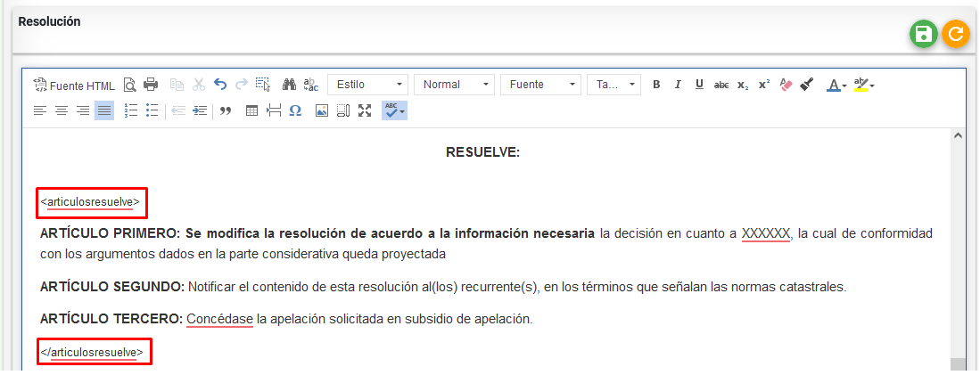
Task: Open the Normal paragraph format dropdown
Action: click(454, 85)
